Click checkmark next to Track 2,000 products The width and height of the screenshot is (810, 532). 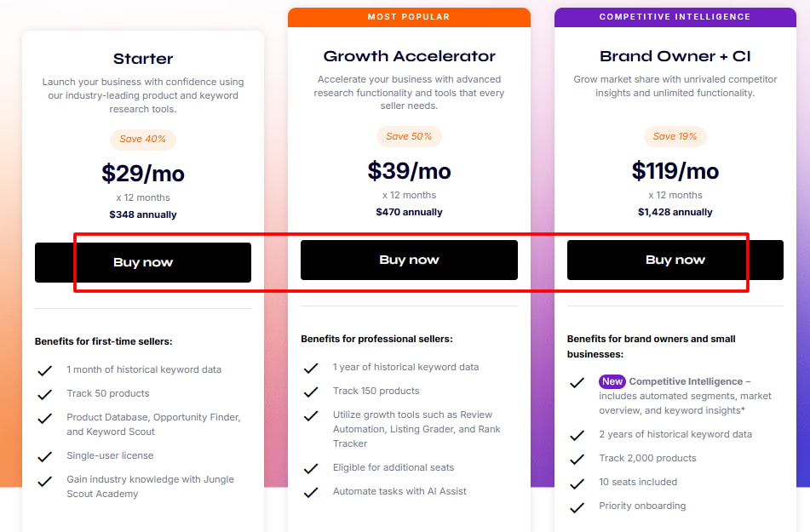[x=577, y=459]
